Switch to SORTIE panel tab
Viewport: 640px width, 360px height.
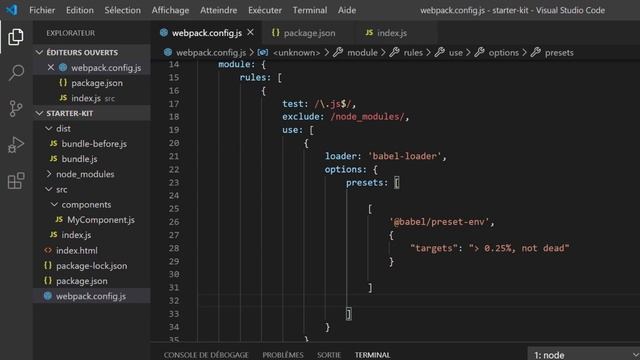(x=329, y=355)
